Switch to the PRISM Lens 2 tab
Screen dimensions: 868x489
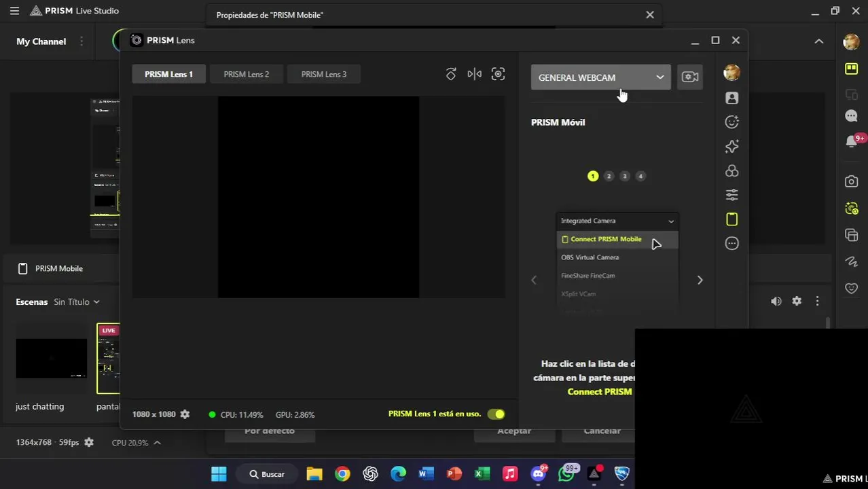coord(247,74)
